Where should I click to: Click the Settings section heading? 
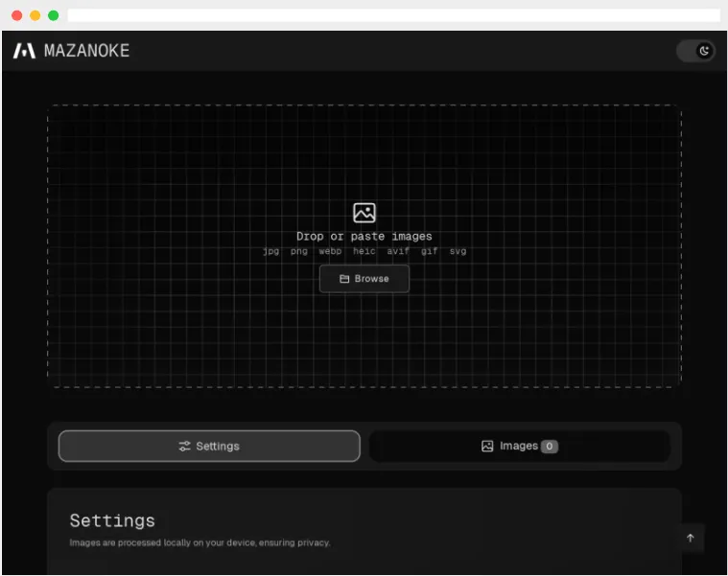(112, 520)
